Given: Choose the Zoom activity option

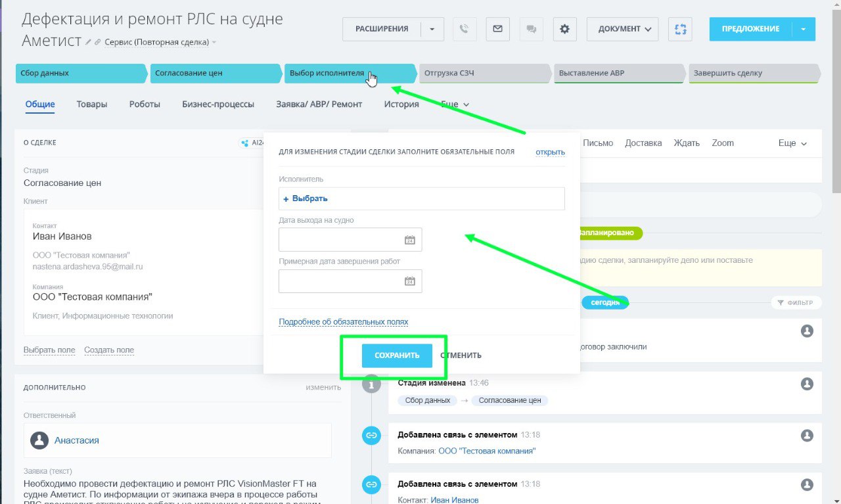Looking at the screenshot, I should coord(723,143).
